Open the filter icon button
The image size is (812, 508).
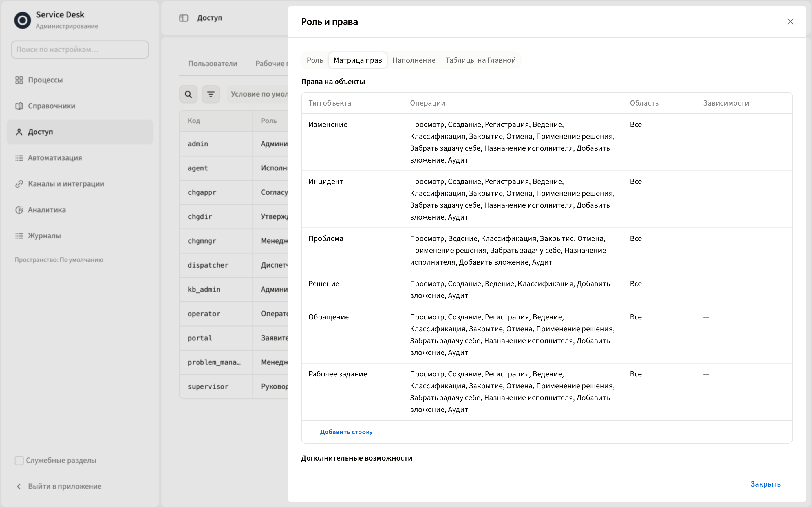coord(211,95)
